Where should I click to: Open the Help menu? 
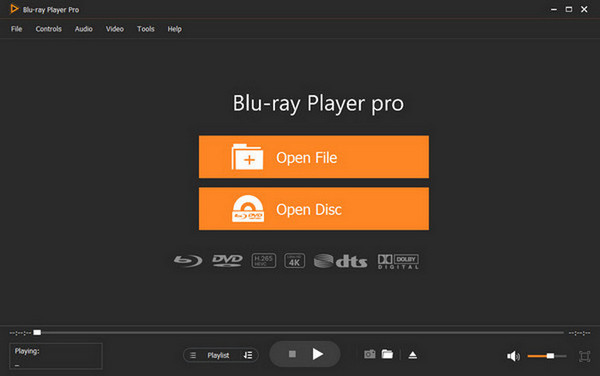174,29
